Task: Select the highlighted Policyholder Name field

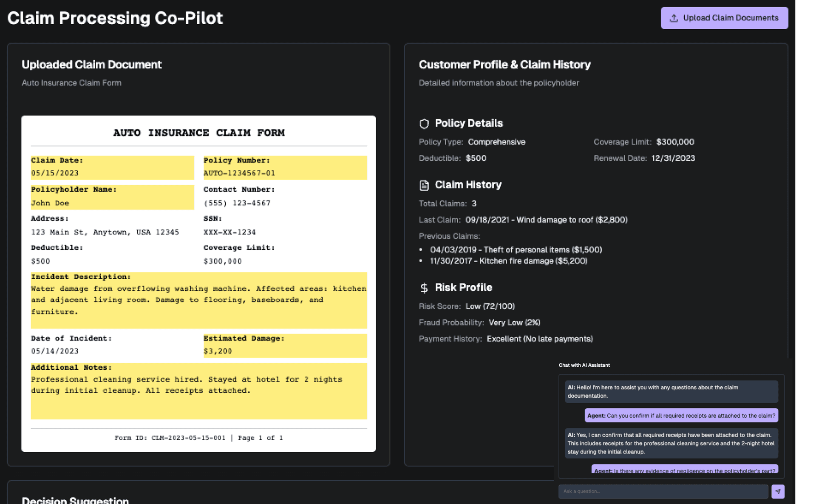Action: pyautogui.click(x=112, y=196)
